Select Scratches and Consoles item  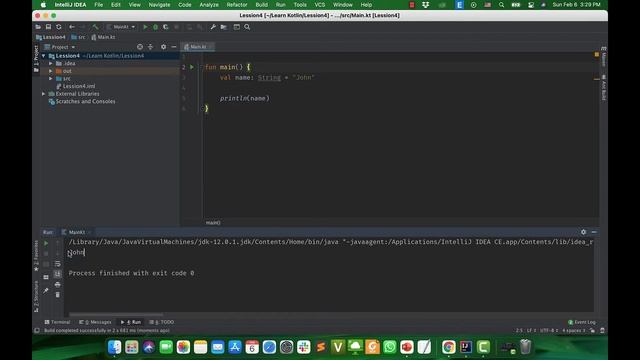[x=82, y=101]
